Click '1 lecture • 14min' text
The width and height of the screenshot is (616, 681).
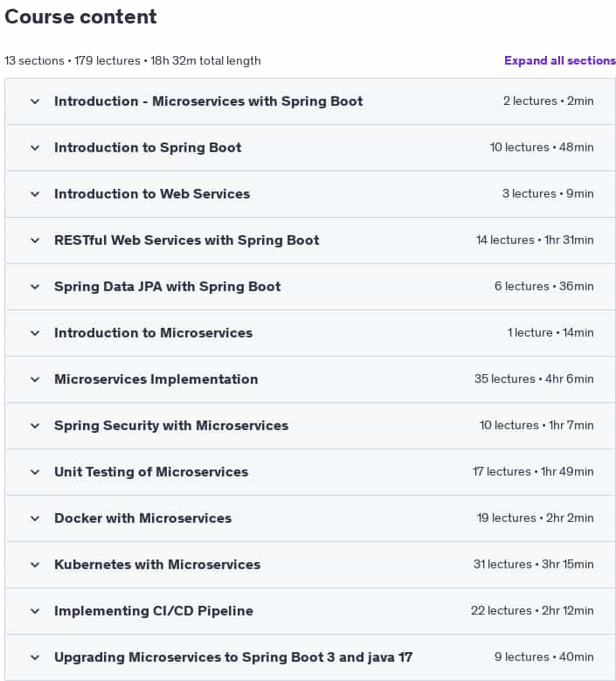pos(550,332)
